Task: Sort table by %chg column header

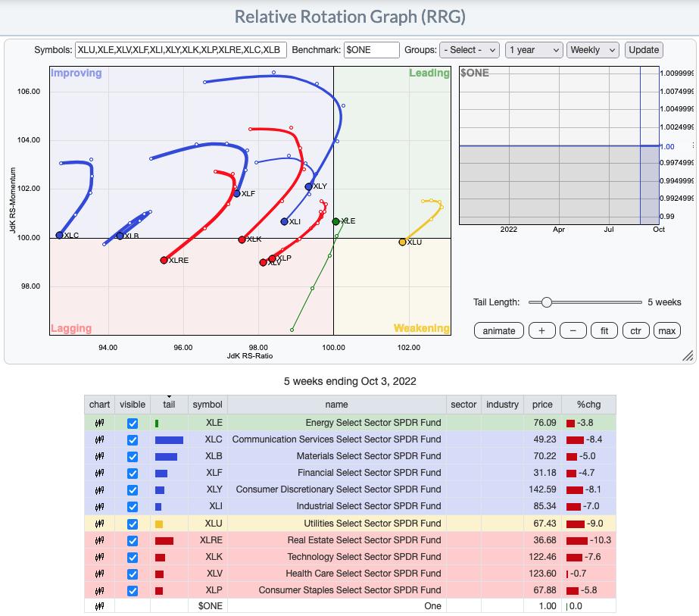Action: click(589, 405)
